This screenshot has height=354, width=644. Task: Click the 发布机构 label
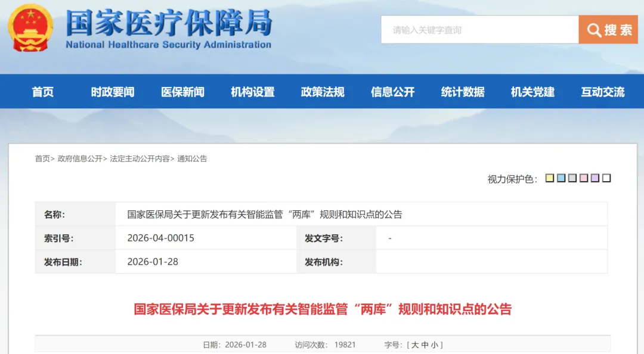pyautogui.click(x=324, y=262)
